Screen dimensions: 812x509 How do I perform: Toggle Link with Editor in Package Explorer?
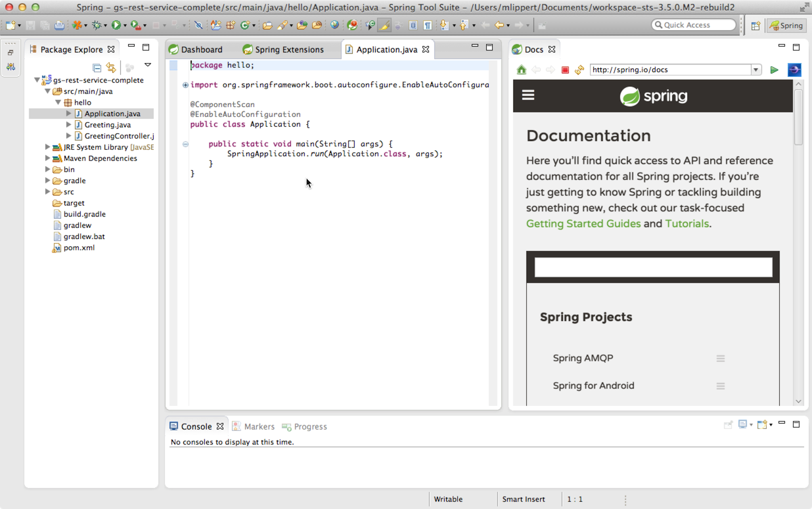pos(111,68)
